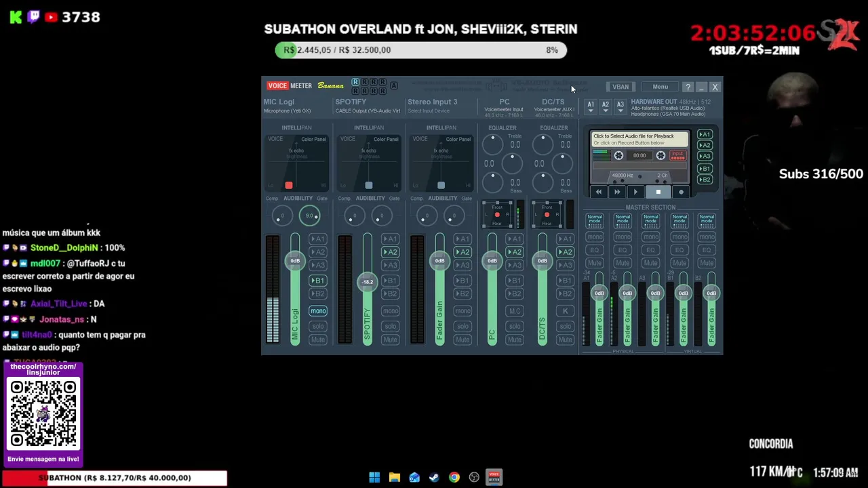The image size is (868, 488).
Task: Click the SPOTIFY fader knob at -18.2
Action: [x=368, y=282]
